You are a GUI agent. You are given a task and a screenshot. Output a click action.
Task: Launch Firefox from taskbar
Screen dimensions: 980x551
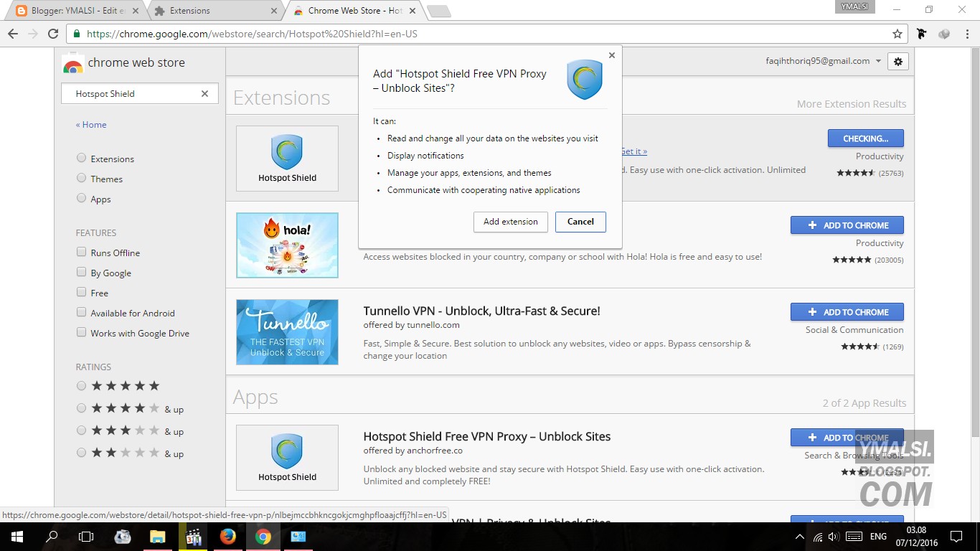point(228,537)
